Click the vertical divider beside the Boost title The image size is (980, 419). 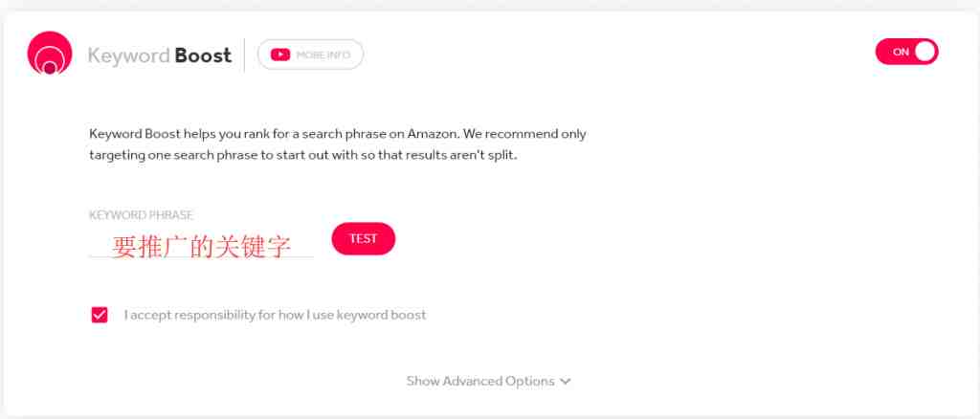click(244, 55)
